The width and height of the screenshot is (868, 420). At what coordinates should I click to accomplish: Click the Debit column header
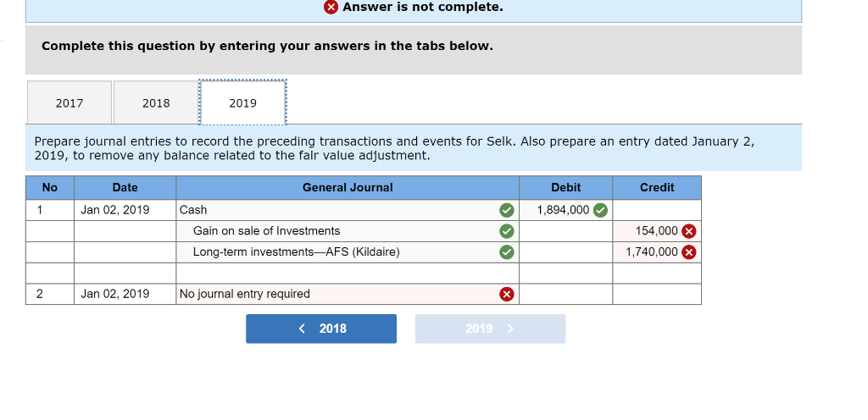(565, 188)
